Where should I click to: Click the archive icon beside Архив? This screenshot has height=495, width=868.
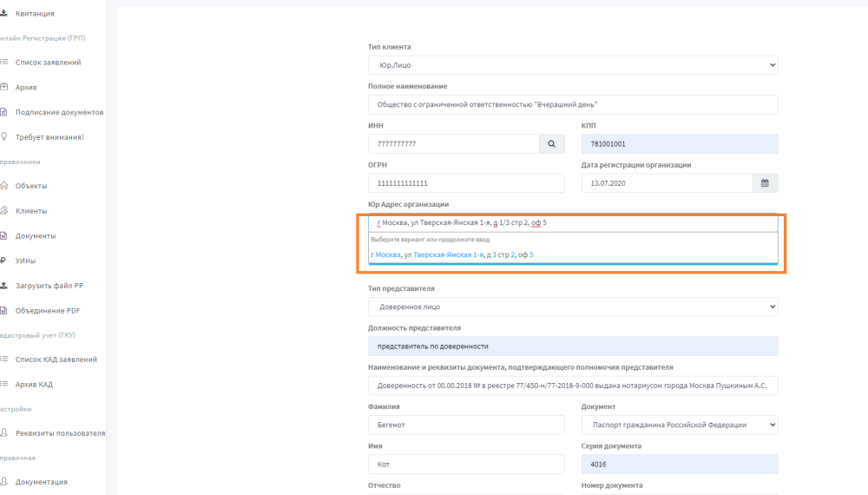pos(3,87)
